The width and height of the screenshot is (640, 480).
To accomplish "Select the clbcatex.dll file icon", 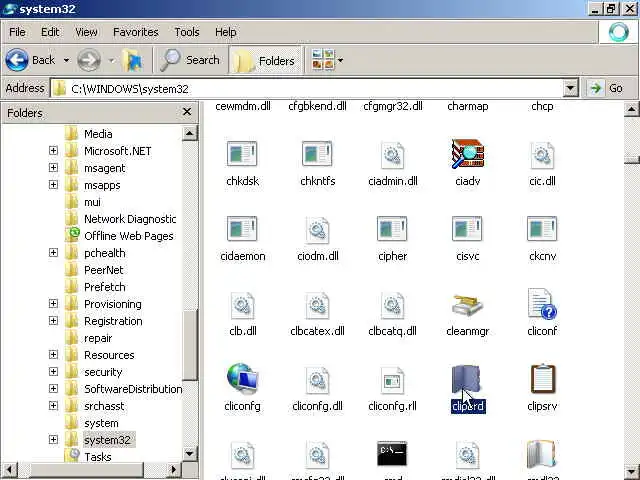I will pyautogui.click(x=317, y=305).
